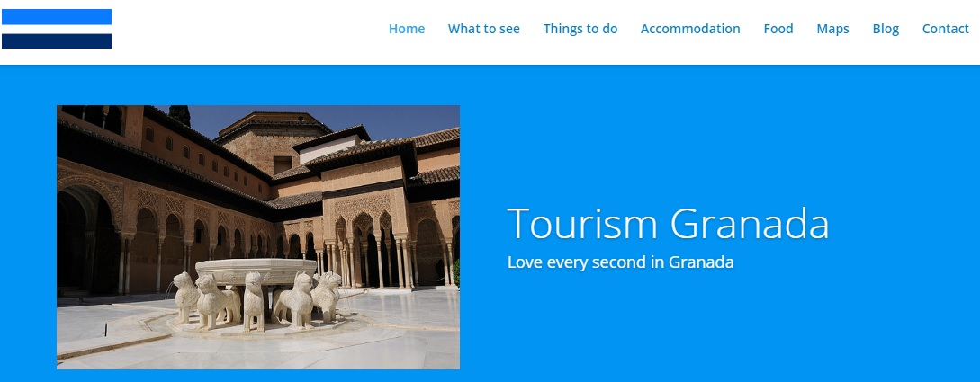Click the Love every second in Granada tagline
Viewport: 980px width, 382px height.
(x=620, y=262)
